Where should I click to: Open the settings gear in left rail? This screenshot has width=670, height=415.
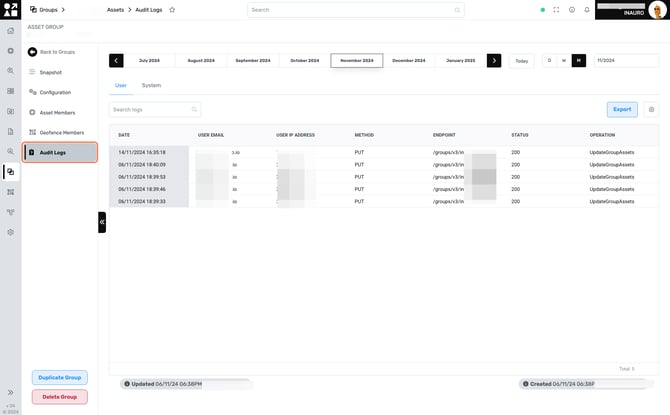[11, 233]
